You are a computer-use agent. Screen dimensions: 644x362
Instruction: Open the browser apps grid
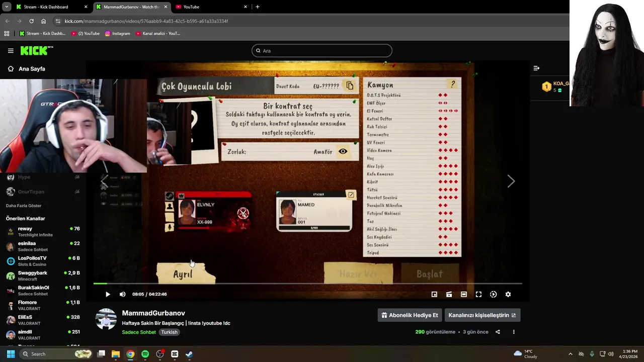(x=7, y=34)
